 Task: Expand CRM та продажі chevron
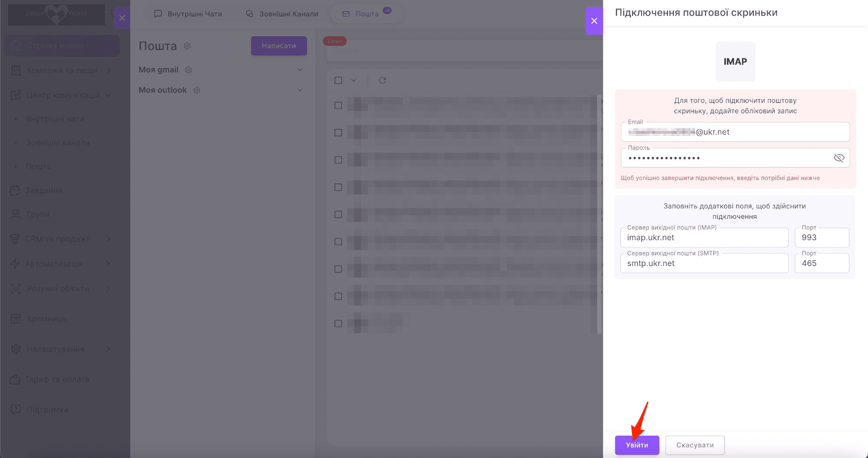point(108,239)
